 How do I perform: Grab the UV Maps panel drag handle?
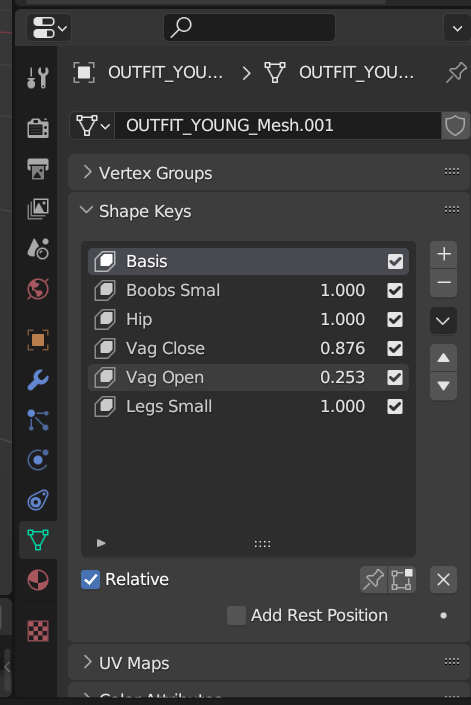(x=452, y=661)
